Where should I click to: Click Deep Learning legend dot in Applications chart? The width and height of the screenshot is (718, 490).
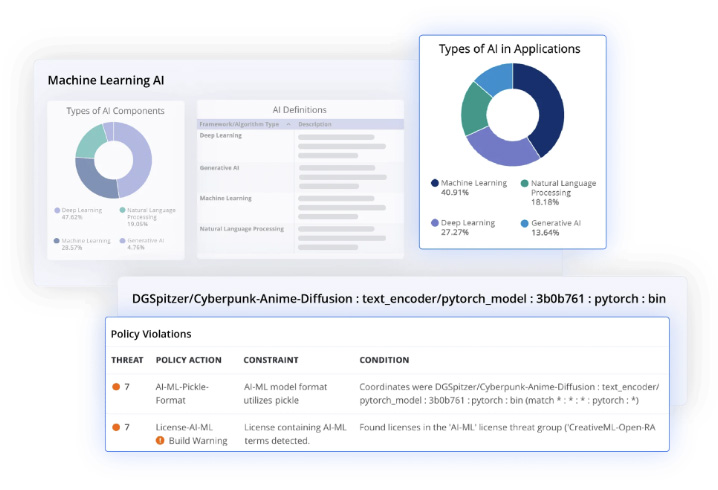click(x=435, y=222)
